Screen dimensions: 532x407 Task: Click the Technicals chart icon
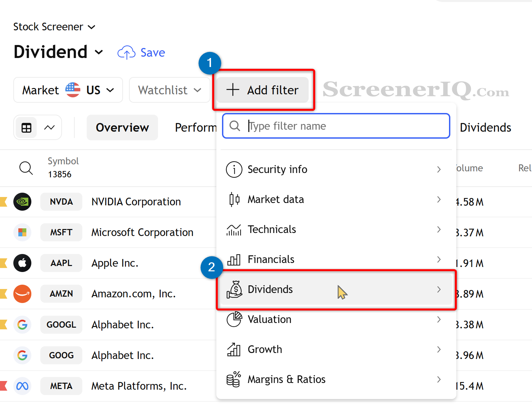pos(234,229)
